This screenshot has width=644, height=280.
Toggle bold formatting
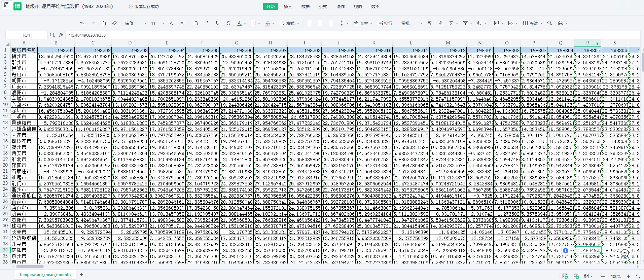click(x=196, y=23)
